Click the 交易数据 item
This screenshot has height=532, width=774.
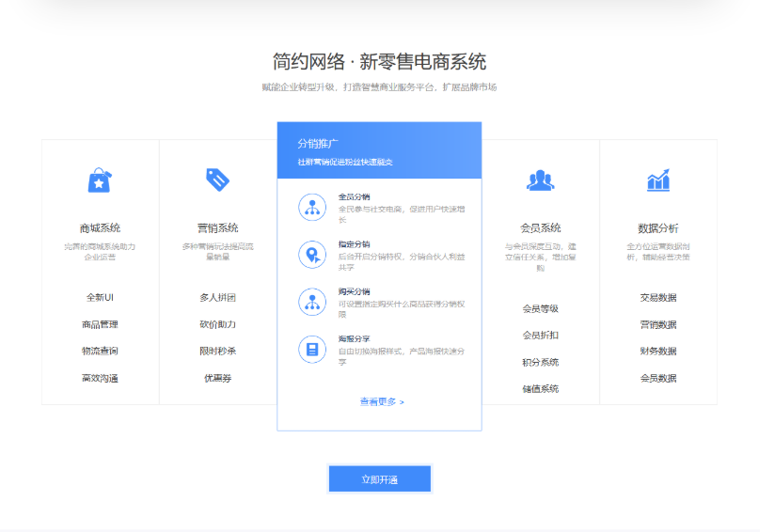(x=658, y=298)
